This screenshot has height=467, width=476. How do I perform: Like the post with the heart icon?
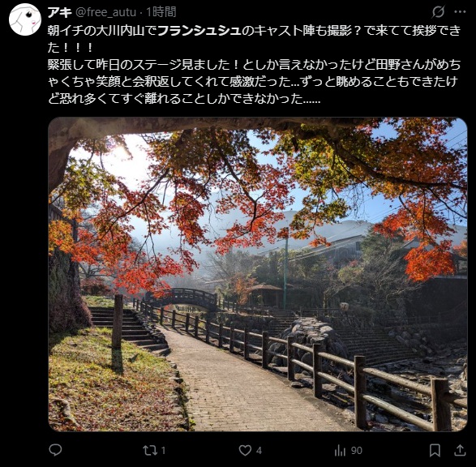[x=245, y=450]
